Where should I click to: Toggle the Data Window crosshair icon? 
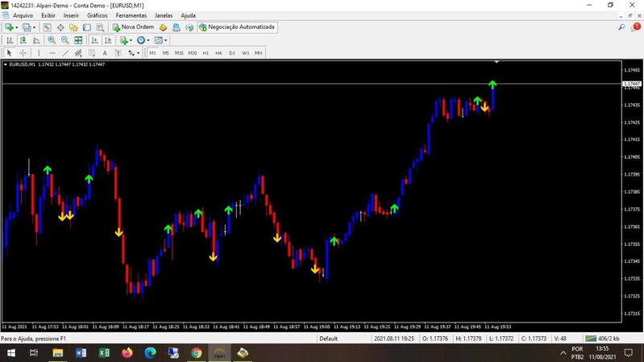click(60, 27)
